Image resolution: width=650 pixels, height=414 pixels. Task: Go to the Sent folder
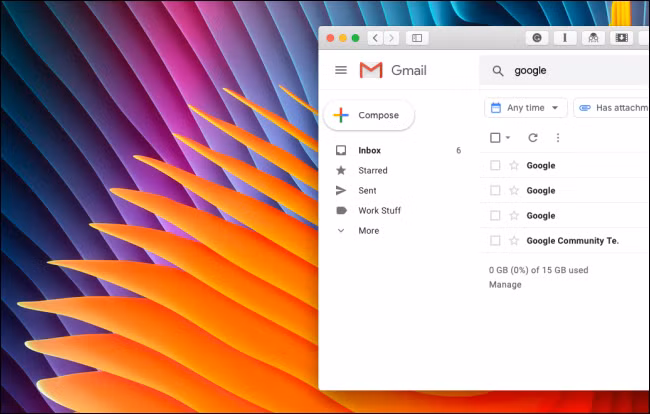[x=367, y=191]
